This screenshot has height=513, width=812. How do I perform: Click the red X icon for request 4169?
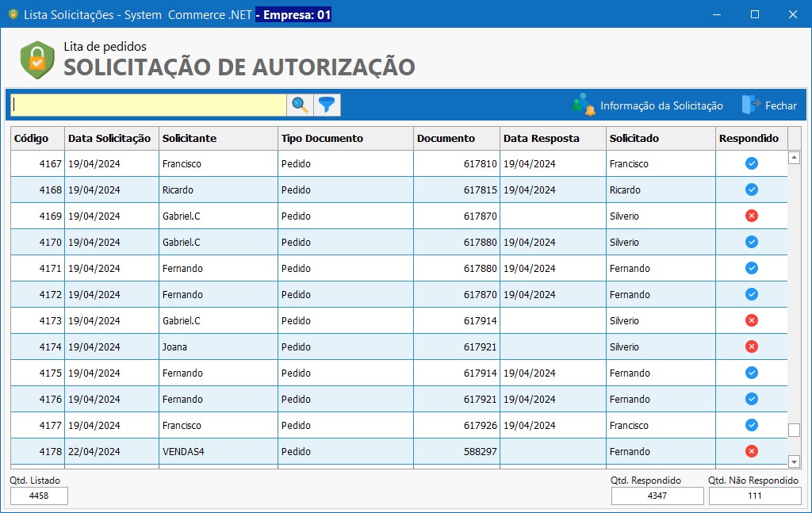tap(752, 216)
